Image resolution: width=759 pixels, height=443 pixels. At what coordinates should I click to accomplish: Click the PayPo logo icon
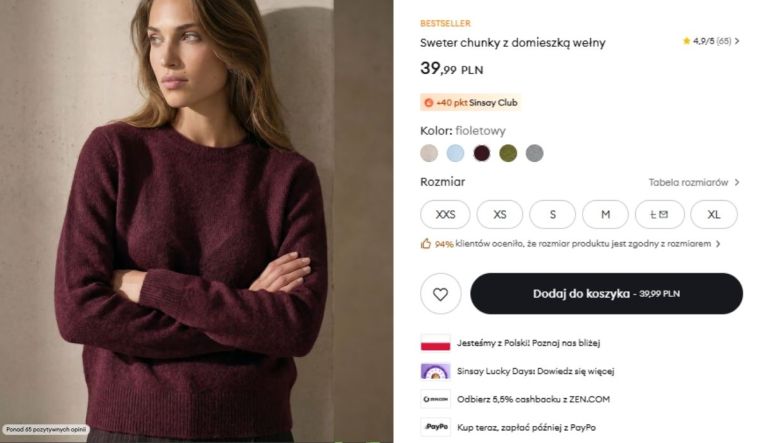(x=435, y=427)
